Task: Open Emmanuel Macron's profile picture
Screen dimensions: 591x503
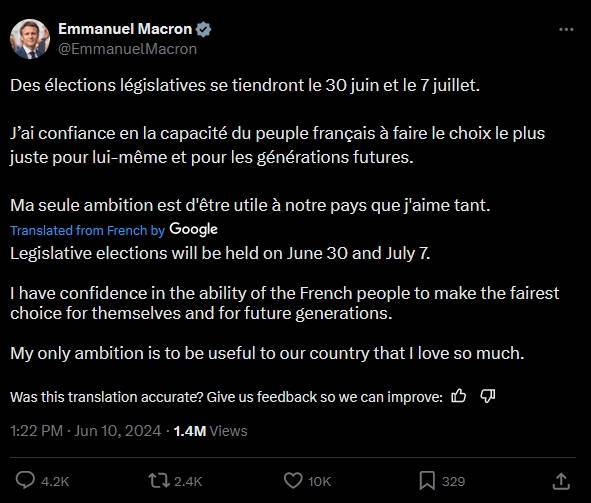Action: click(30, 39)
